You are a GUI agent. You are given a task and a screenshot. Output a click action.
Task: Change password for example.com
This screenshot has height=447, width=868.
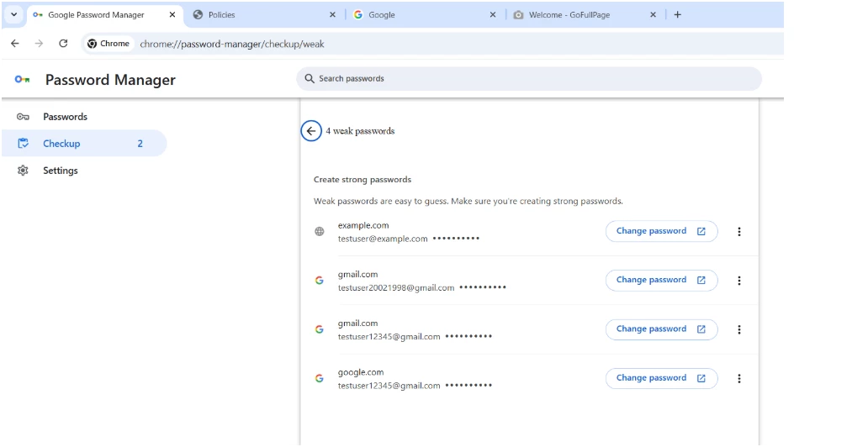662,231
